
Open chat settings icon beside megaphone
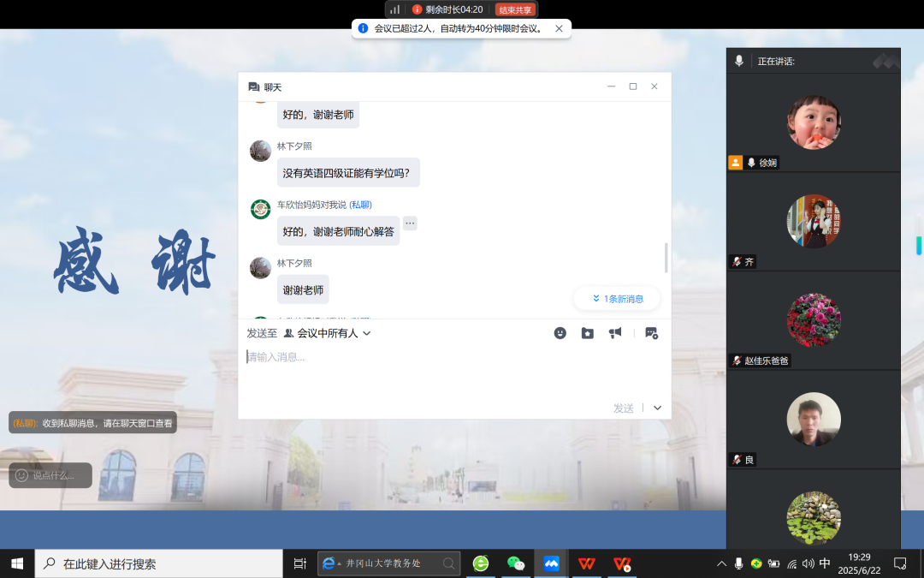pos(651,333)
